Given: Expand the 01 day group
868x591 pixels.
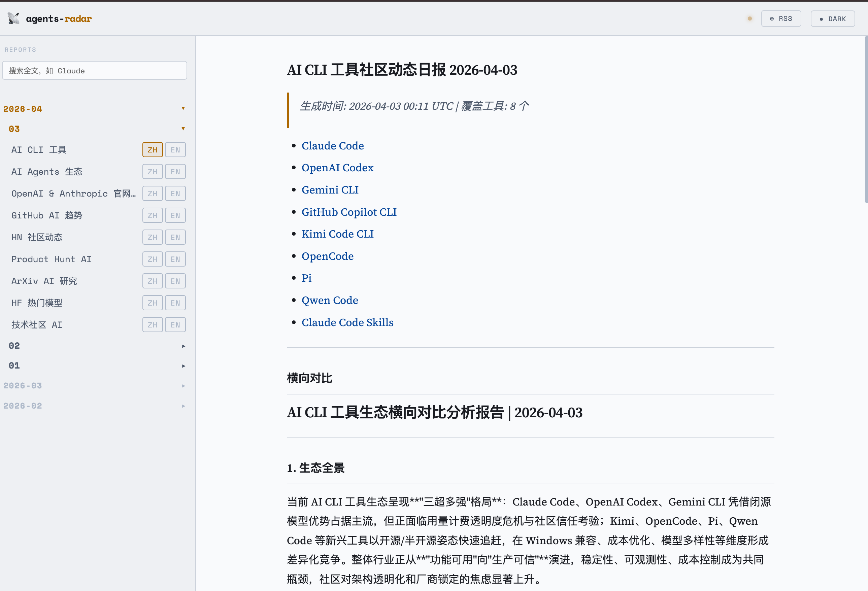Looking at the screenshot, I should [96, 366].
